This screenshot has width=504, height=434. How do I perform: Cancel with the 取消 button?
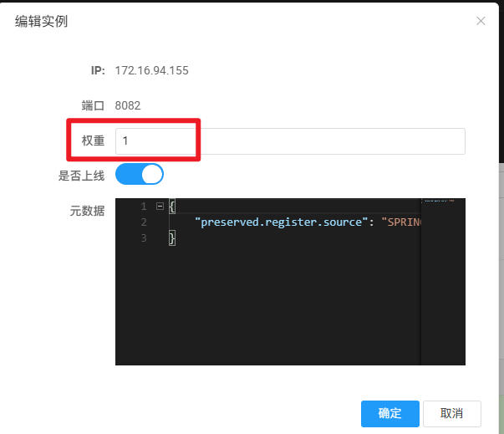[451, 413]
